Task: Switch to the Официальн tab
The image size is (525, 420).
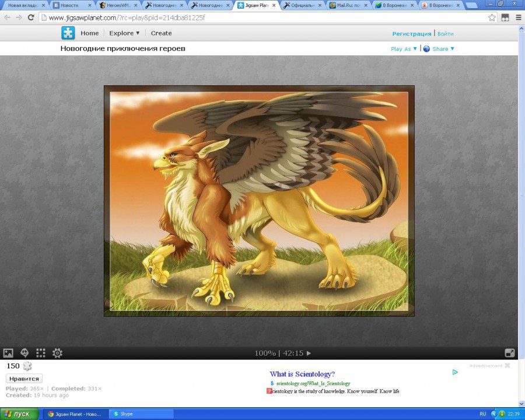Action: (x=302, y=5)
